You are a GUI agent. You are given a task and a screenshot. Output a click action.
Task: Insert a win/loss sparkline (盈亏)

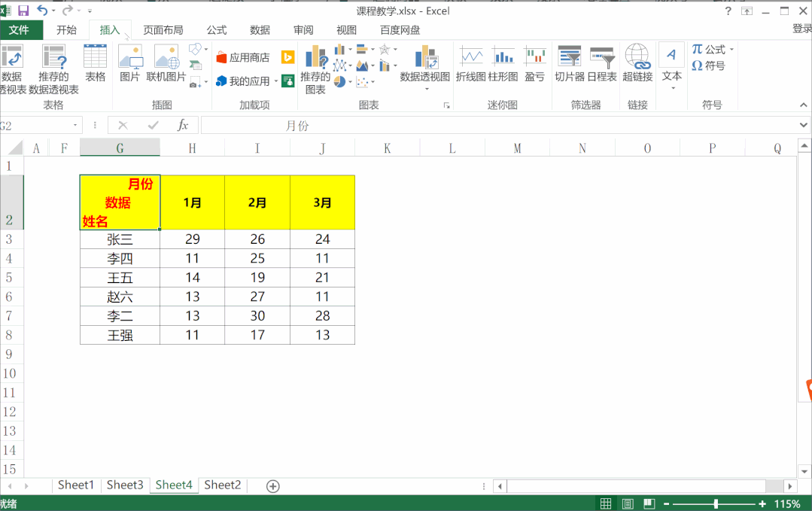[535, 63]
